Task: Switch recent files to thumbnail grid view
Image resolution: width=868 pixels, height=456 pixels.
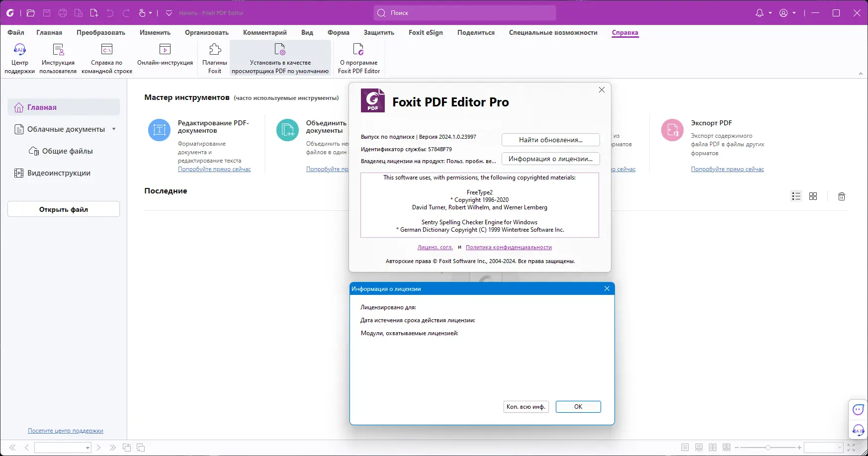Action: pyautogui.click(x=813, y=196)
